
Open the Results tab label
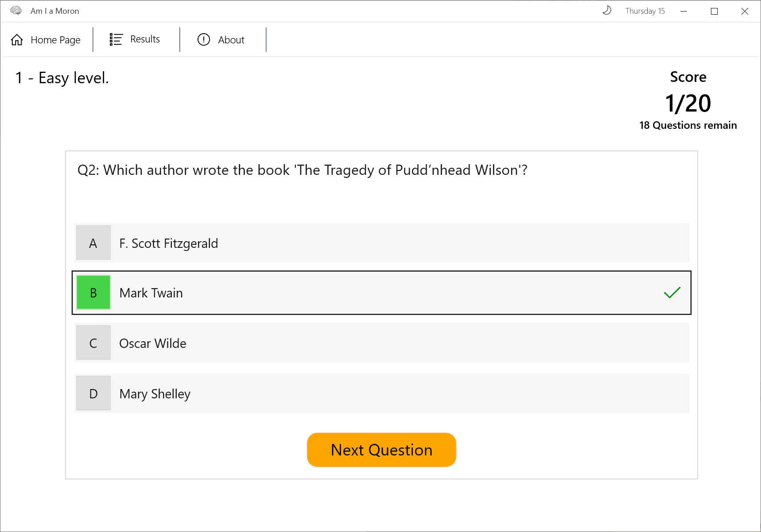pos(145,39)
